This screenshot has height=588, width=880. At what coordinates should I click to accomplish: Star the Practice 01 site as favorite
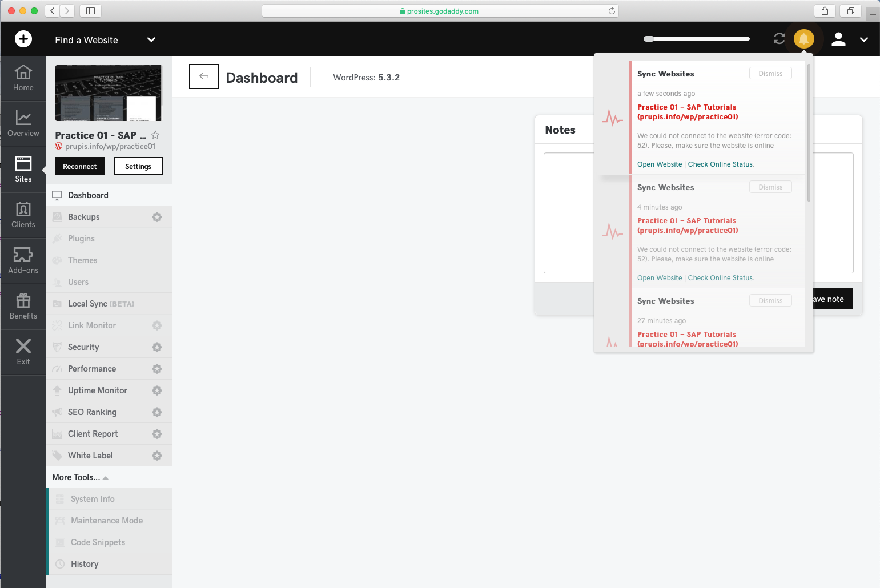coord(155,135)
